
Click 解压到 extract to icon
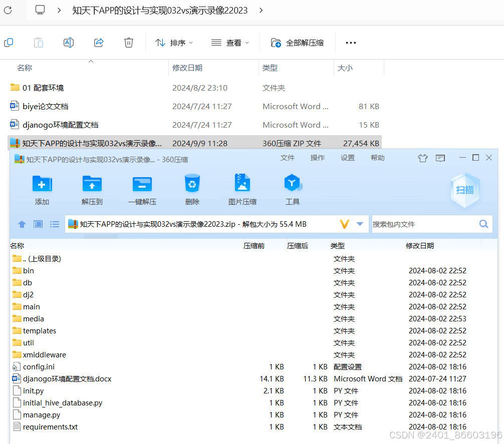click(x=92, y=190)
